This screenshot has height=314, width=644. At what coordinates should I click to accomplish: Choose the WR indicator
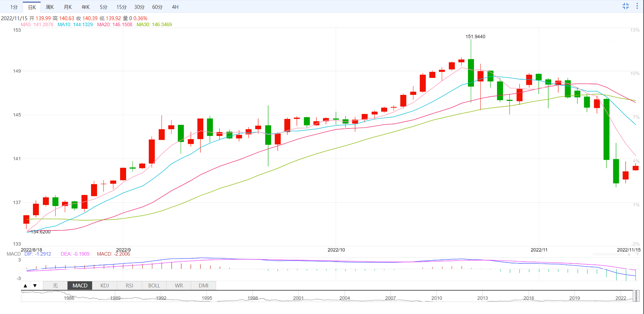[179, 286]
